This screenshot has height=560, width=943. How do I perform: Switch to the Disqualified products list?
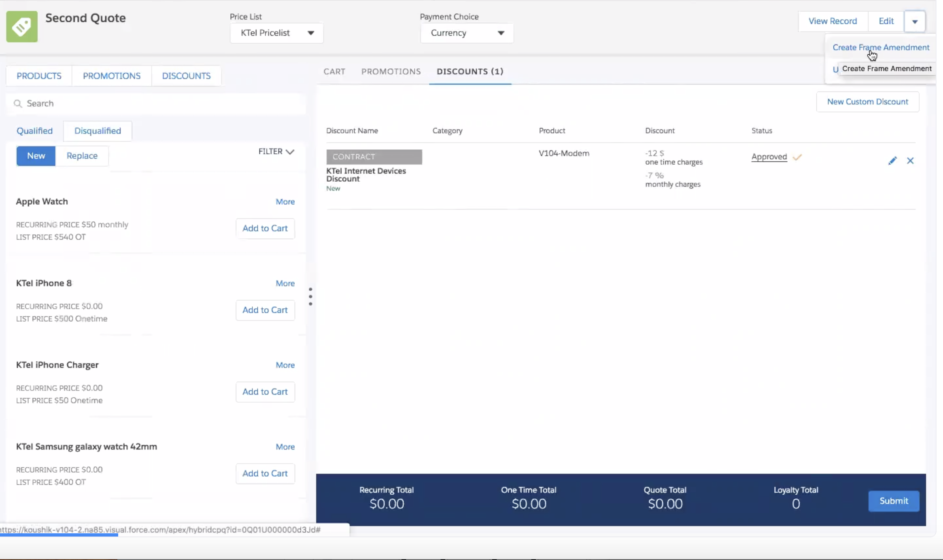pyautogui.click(x=98, y=131)
